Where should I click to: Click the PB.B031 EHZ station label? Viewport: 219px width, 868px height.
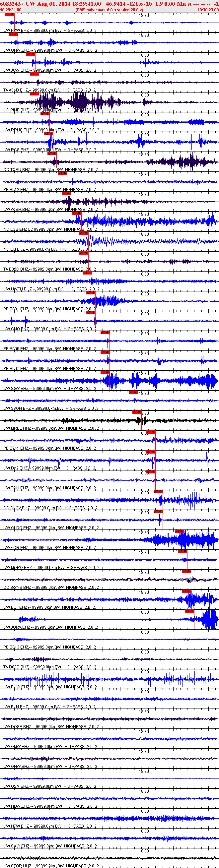coord(49,309)
